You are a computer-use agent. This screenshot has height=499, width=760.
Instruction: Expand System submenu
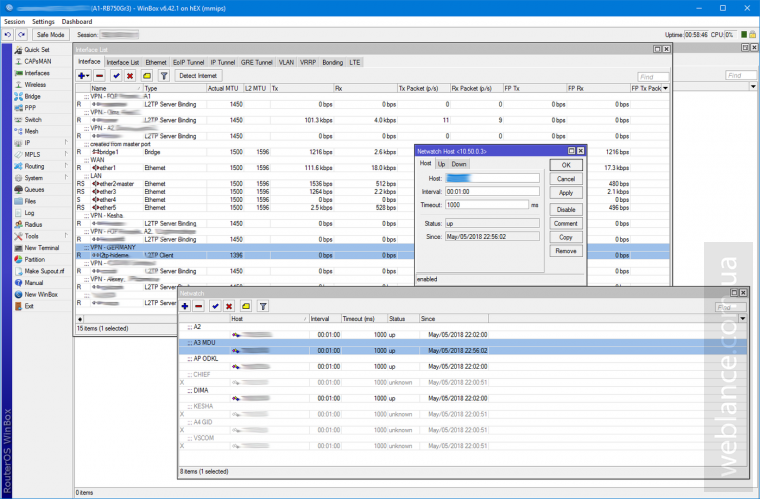click(65, 178)
